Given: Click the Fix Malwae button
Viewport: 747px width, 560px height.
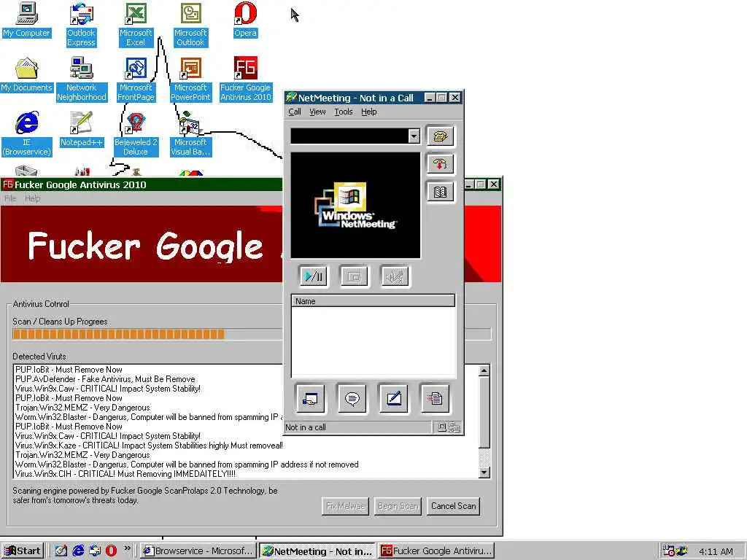Looking at the screenshot, I should coord(345,506).
